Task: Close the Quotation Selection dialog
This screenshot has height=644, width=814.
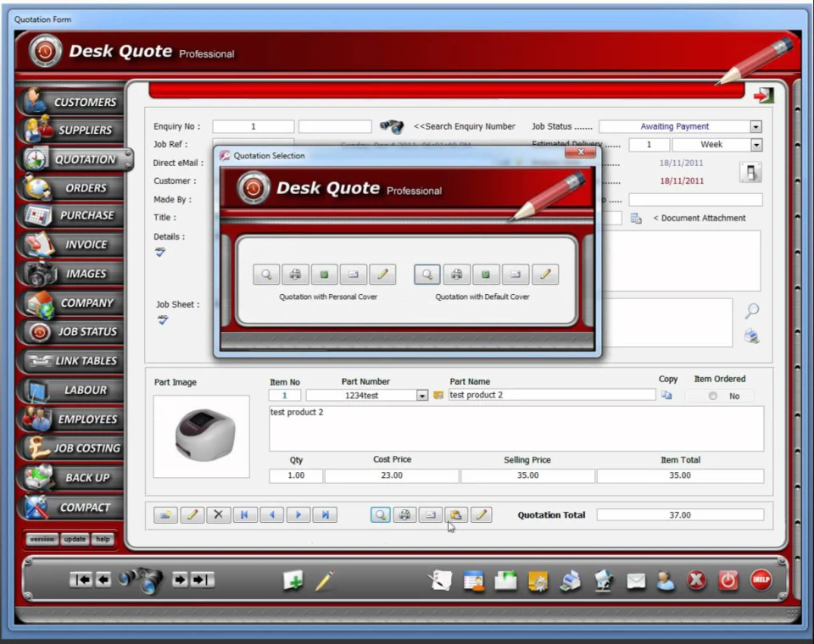Action: 580,152
